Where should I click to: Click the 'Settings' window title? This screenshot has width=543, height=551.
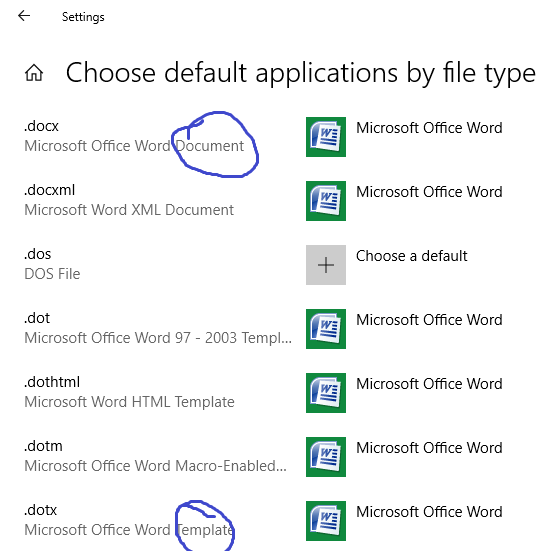click(x=83, y=17)
